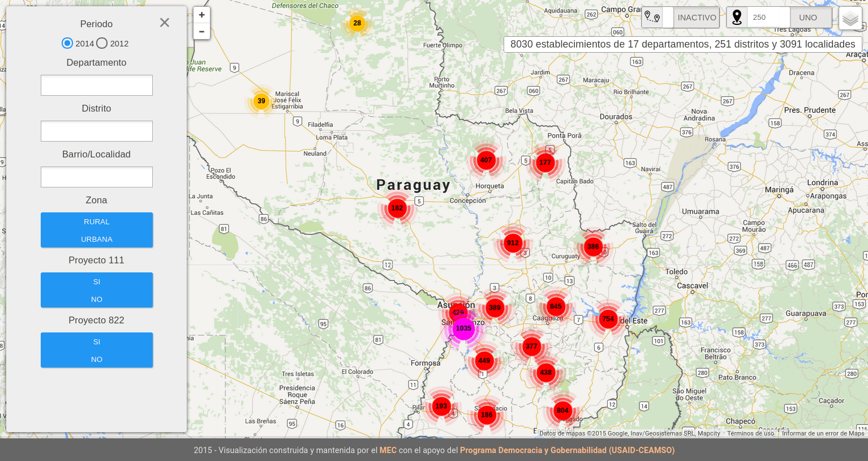This screenshot has height=461, width=868.
Task: Zoom out the map with minus button
Action: click(201, 32)
